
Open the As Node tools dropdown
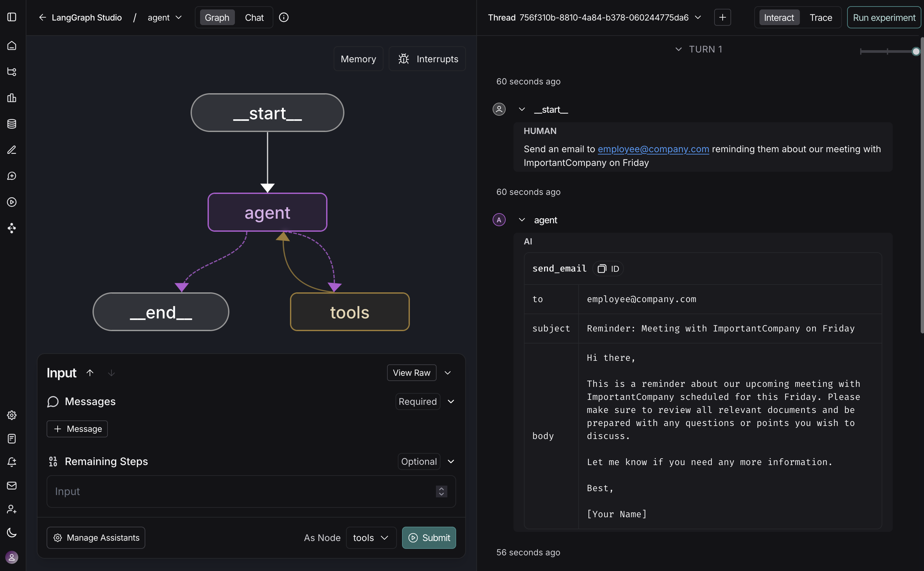pyautogui.click(x=371, y=537)
